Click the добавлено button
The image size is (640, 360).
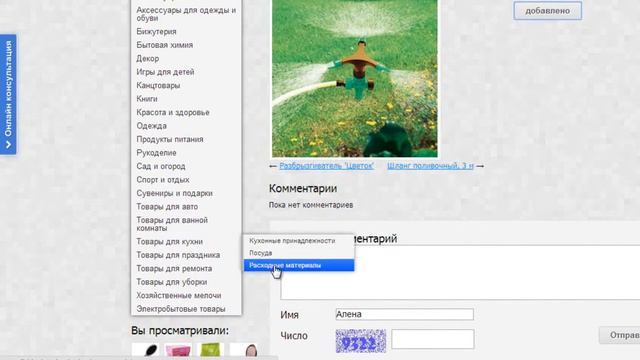click(x=547, y=11)
